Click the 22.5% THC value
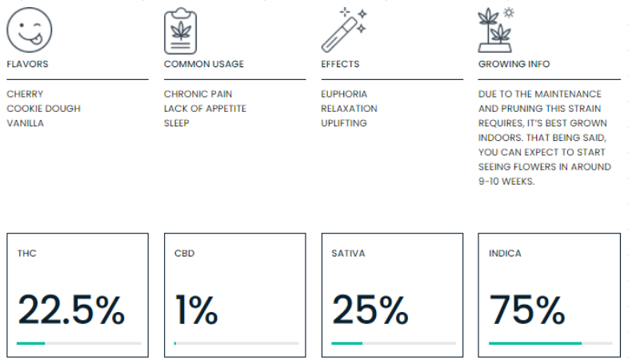The height and width of the screenshot is (364, 628). (70, 310)
